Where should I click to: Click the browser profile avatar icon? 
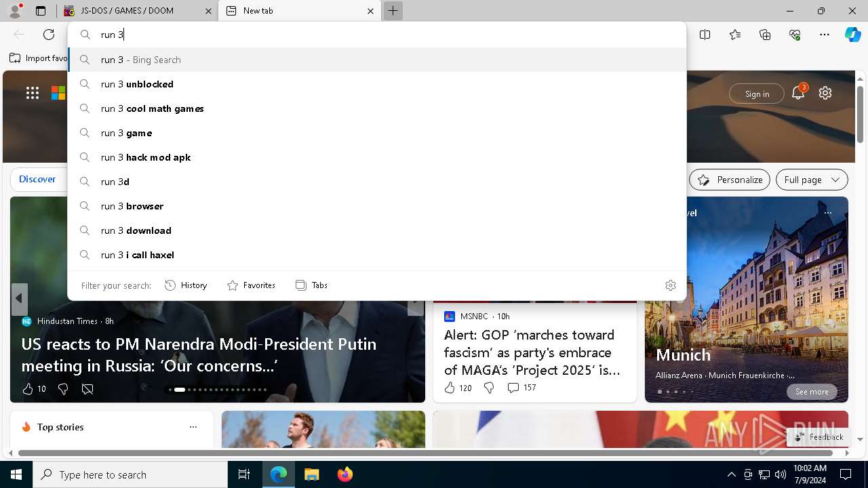(14, 11)
